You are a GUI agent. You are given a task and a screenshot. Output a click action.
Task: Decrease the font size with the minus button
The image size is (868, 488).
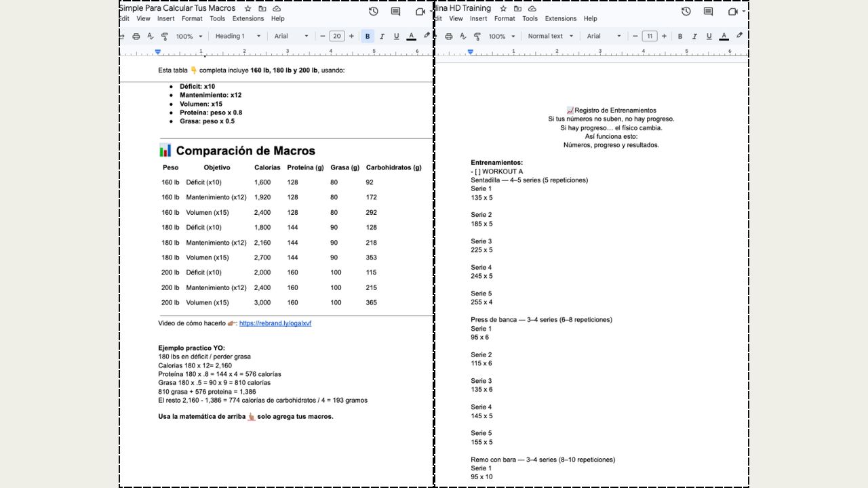coord(323,36)
